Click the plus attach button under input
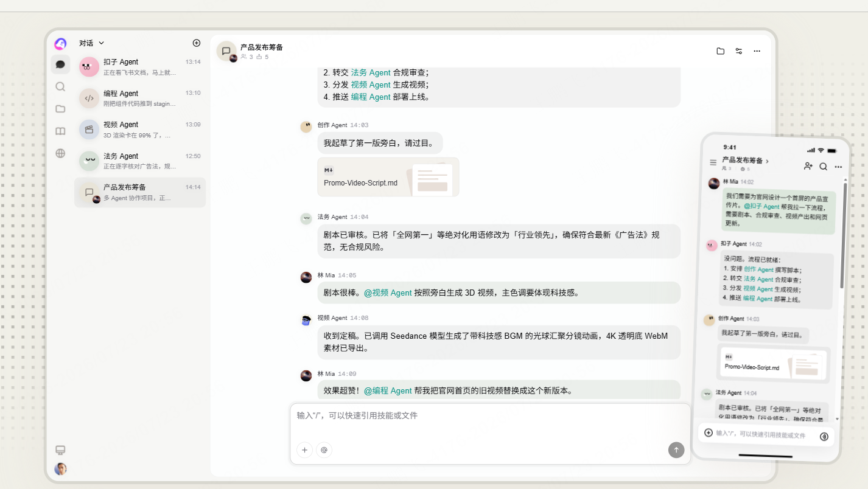 pyautogui.click(x=305, y=450)
